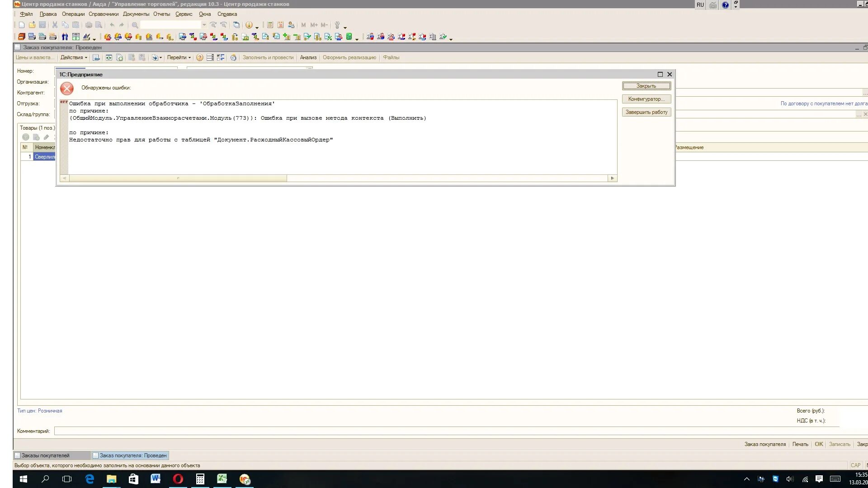Open the Документы menu
This screenshot has height=488, width=868.
[x=136, y=14]
